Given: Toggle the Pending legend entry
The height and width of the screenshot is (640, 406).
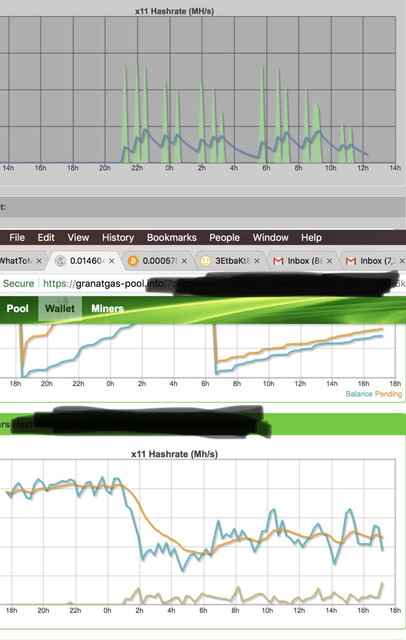Looking at the screenshot, I should [388, 394].
